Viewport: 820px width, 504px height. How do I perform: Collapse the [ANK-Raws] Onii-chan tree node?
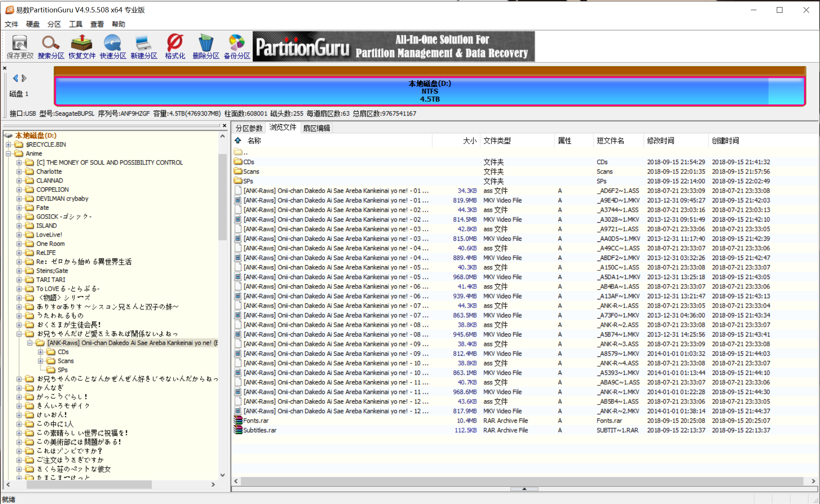tap(29, 343)
